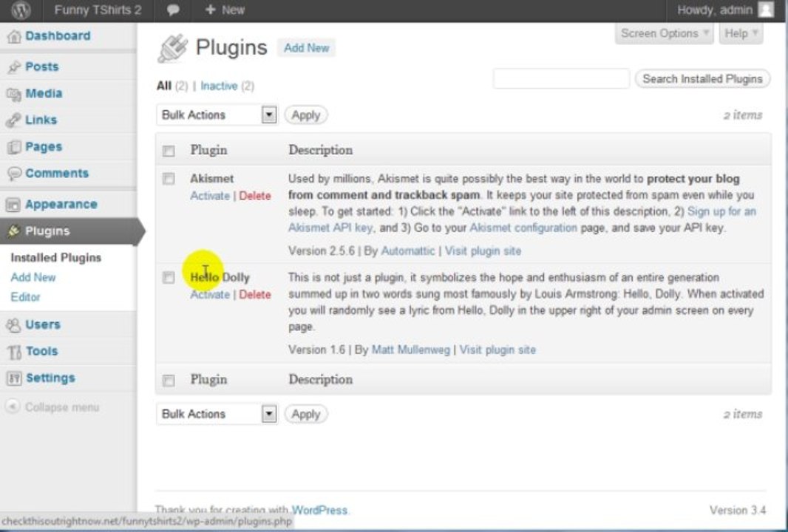Focus the plugin search text field

(x=561, y=79)
